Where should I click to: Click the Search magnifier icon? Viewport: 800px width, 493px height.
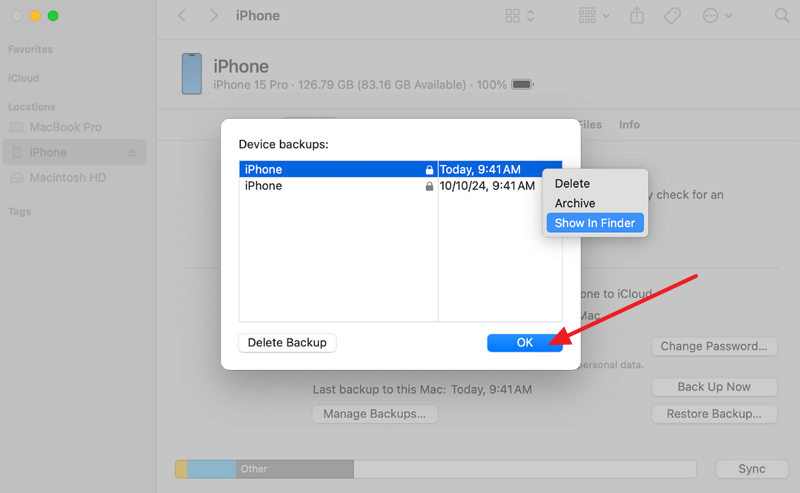tap(782, 16)
